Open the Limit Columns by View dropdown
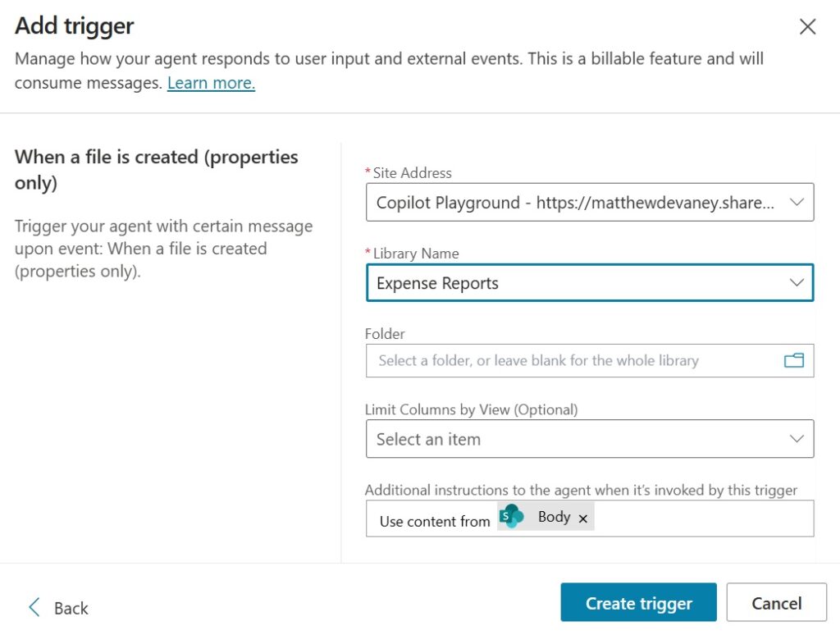Screen dimensions: 840x640 574,439
